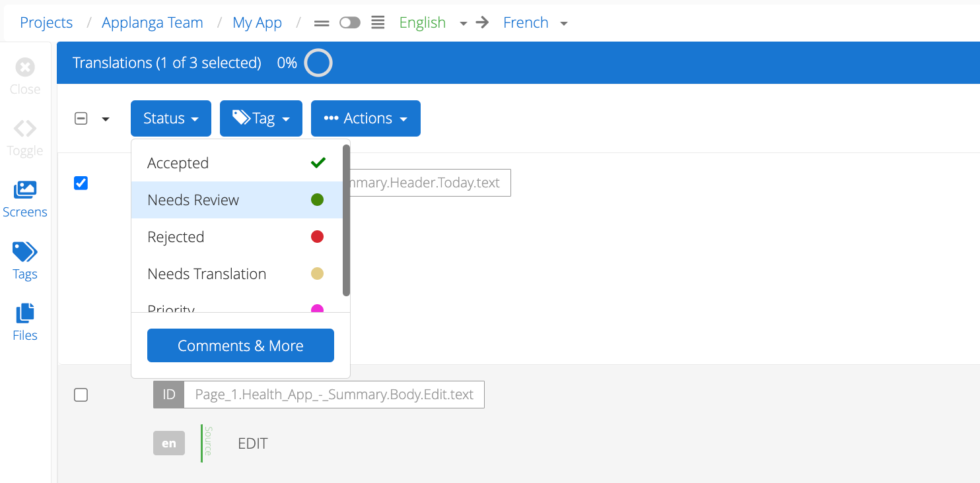Select the compact two-line view icon
This screenshot has width=980, height=483.
322,23
